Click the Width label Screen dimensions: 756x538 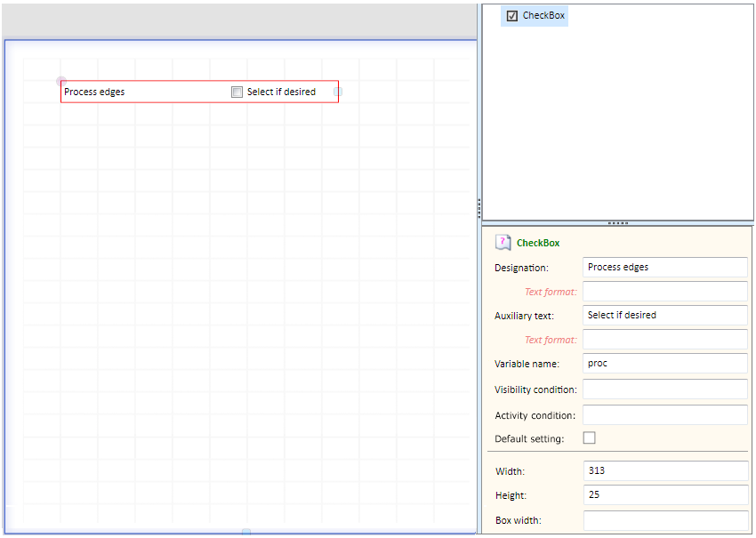[x=511, y=471]
